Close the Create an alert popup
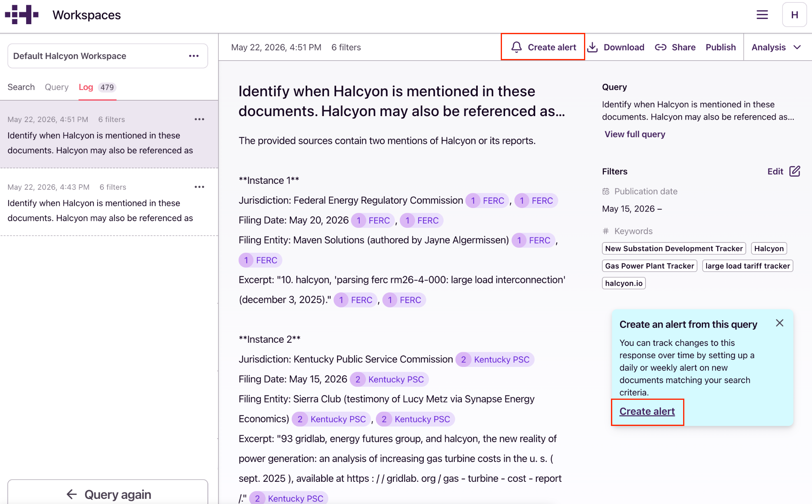The image size is (812, 504). click(779, 323)
